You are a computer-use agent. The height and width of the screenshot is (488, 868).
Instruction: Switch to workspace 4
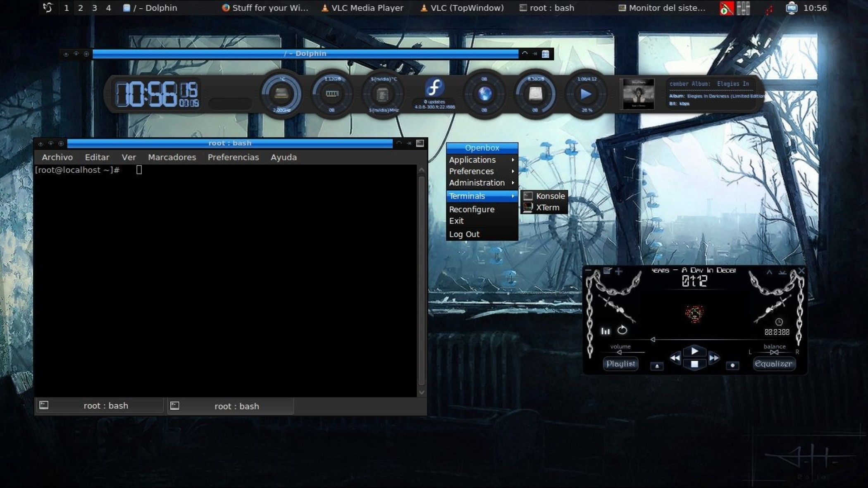coord(108,8)
